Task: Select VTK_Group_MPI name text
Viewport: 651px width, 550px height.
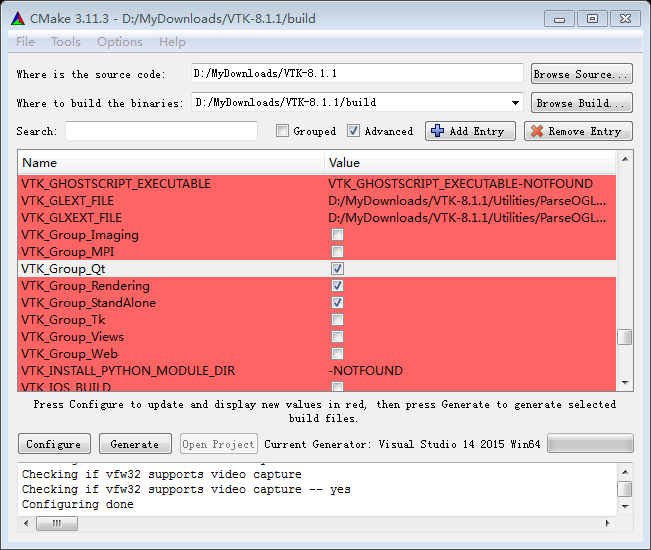Action: coord(67,252)
